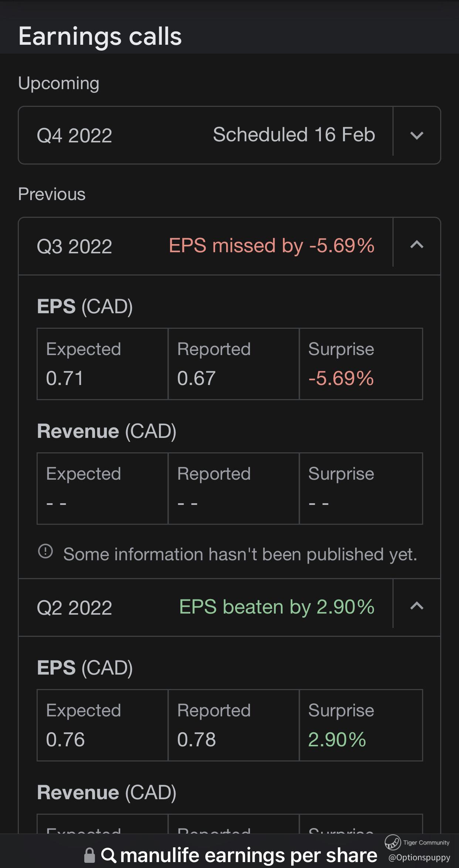The height and width of the screenshot is (868, 459).
Task: Tap the 'manulife earnings per share' search field
Action: pos(248,855)
